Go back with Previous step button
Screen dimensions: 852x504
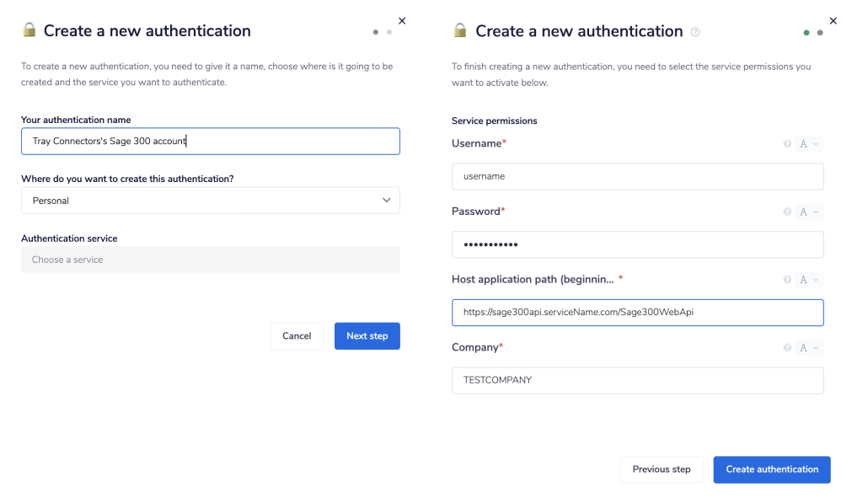[x=662, y=469]
